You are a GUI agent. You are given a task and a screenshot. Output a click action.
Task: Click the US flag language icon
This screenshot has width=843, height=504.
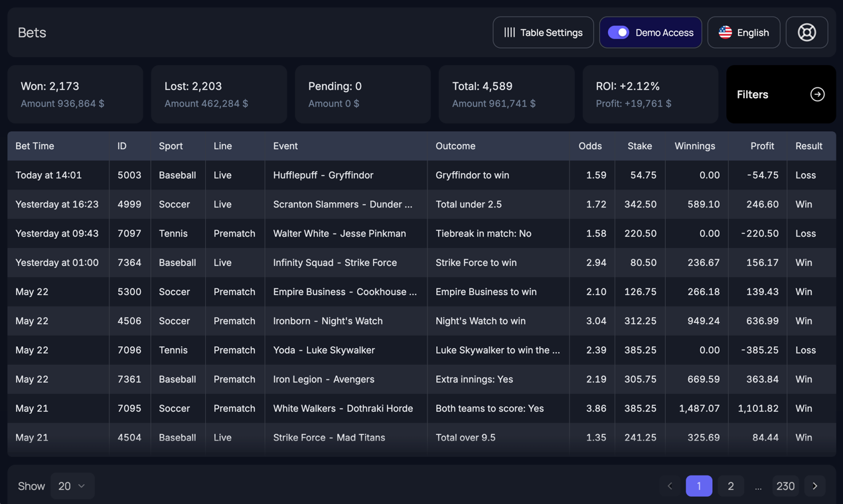click(725, 32)
